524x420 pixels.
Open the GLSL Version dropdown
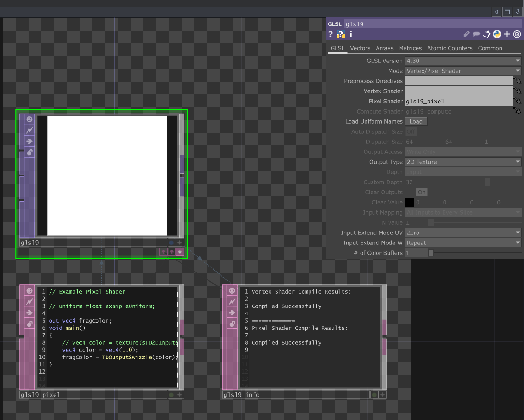point(462,61)
